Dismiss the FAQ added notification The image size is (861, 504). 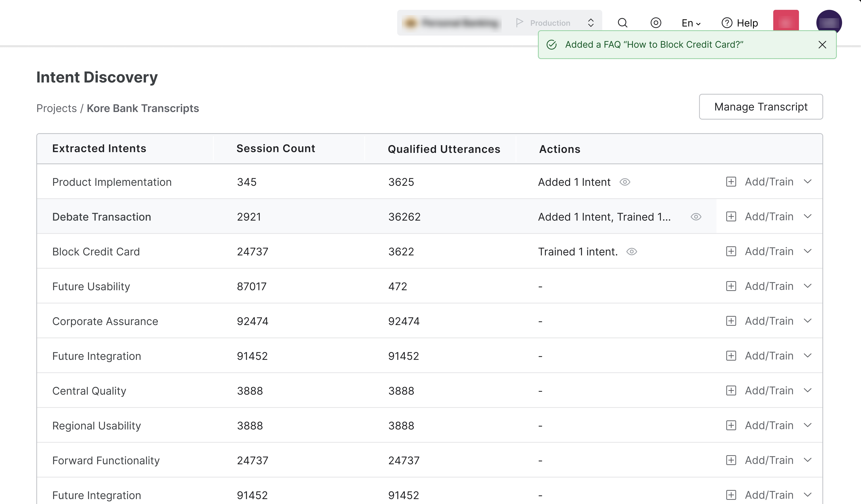pos(822,45)
